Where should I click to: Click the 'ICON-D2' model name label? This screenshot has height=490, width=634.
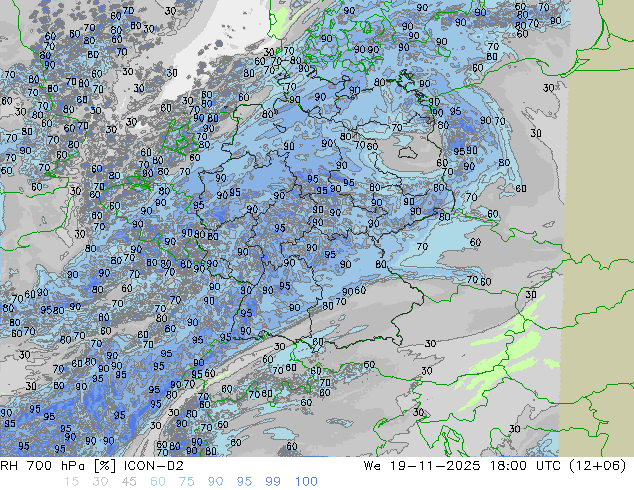pos(154,466)
